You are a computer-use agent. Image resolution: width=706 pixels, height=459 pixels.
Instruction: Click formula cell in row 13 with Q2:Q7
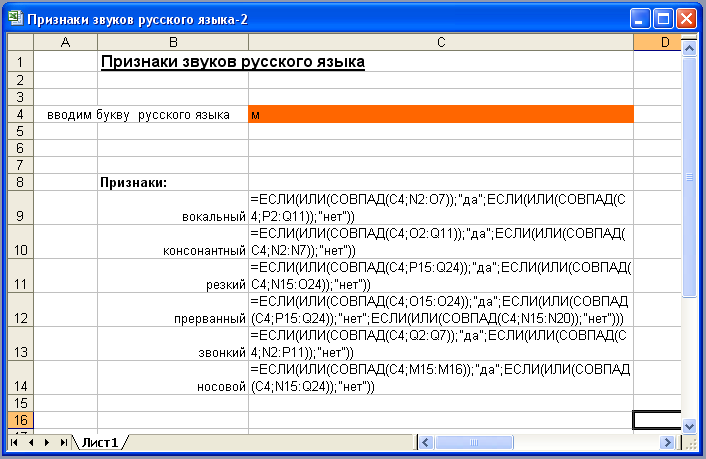coord(441,344)
